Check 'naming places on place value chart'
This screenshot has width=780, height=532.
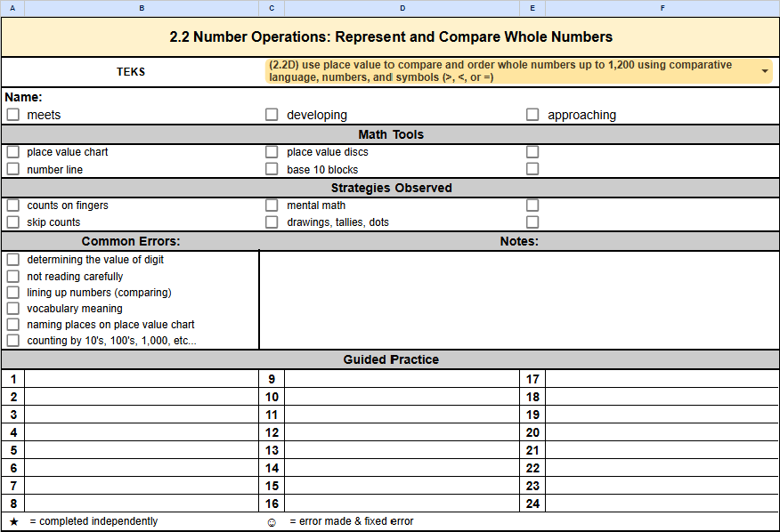click(x=13, y=324)
